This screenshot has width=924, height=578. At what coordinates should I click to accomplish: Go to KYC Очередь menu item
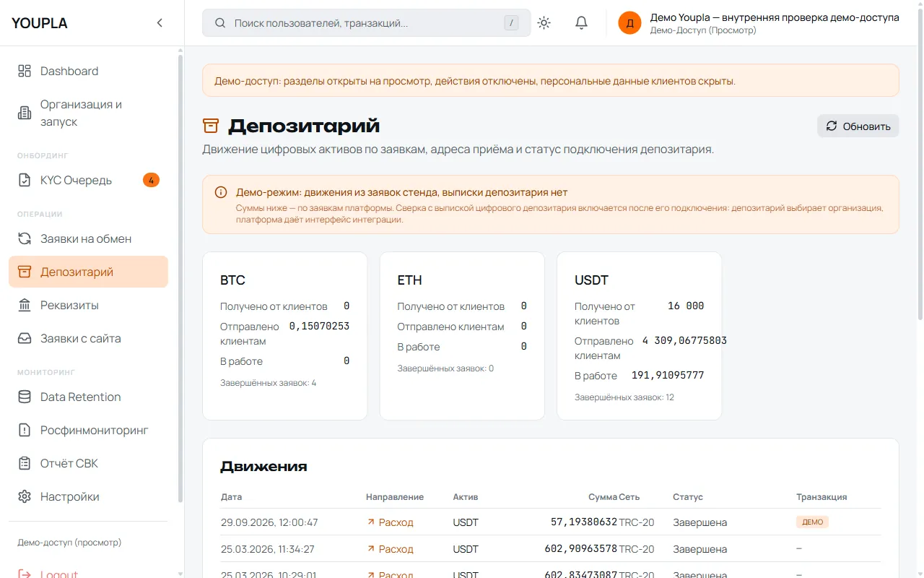pyautogui.click(x=88, y=180)
